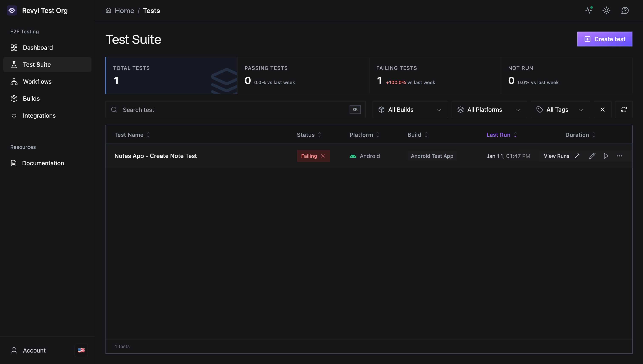The height and width of the screenshot is (364, 643).
Task: Toggle light/dark theme sun icon
Action: pyautogui.click(x=606, y=10)
